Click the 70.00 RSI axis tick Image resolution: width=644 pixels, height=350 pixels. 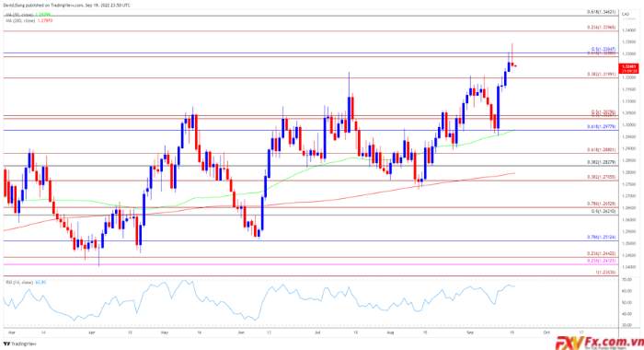pyautogui.click(x=627, y=280)
